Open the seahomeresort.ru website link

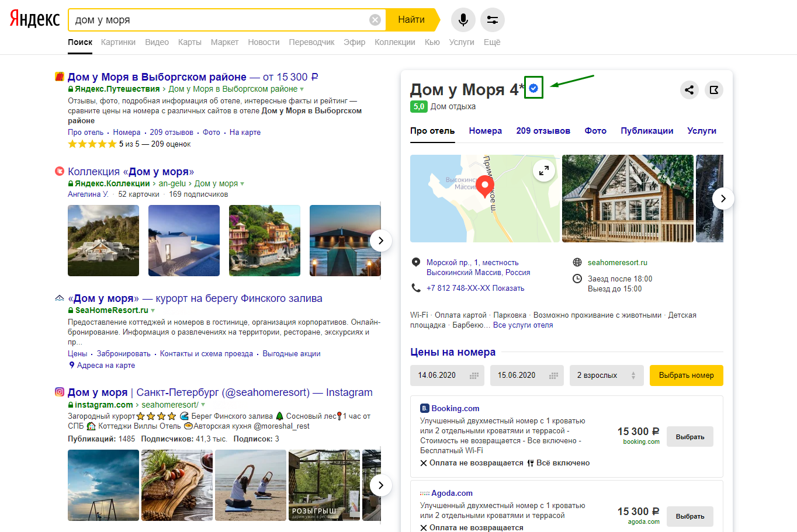click(618, 262)
